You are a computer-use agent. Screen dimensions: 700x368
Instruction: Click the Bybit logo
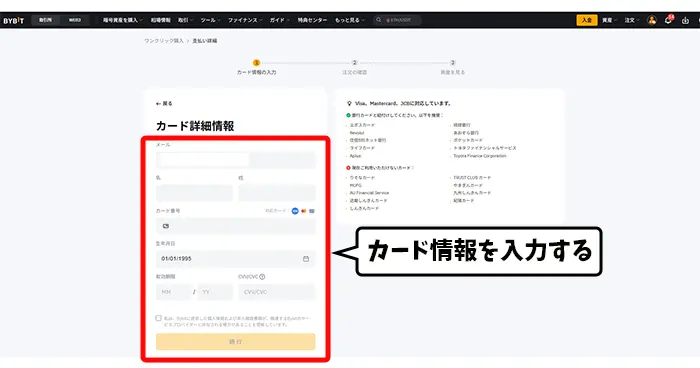tap(13, 21)
